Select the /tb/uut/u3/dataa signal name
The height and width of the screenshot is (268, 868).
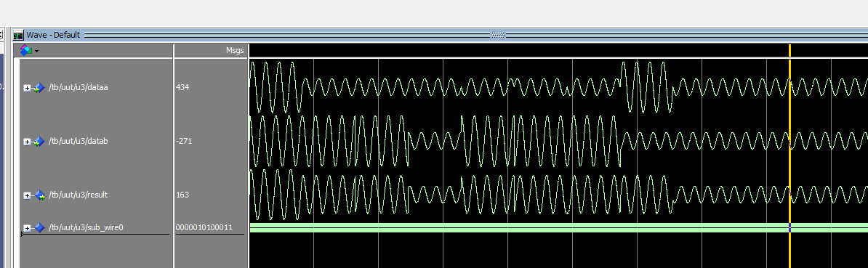point(78,87)
